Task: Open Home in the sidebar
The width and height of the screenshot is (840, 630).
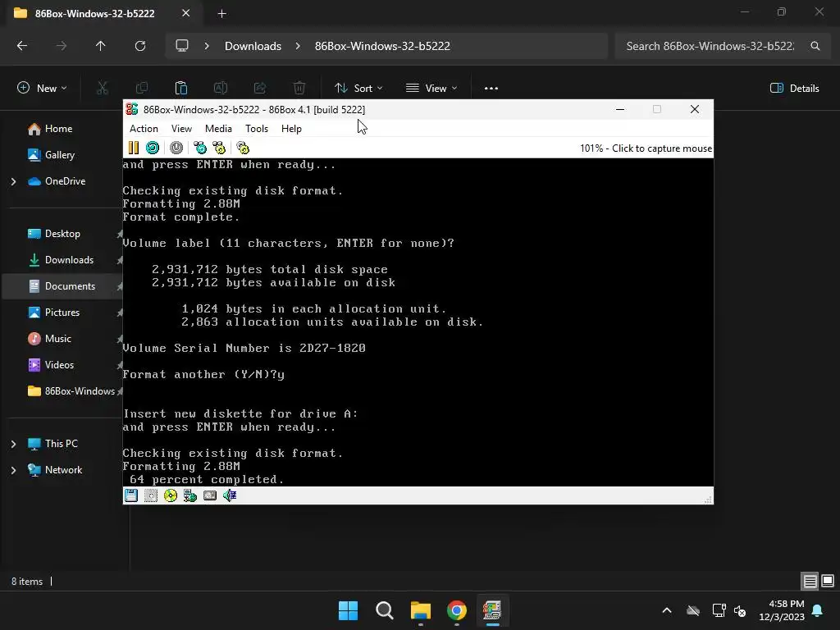Action: (58, 129)
